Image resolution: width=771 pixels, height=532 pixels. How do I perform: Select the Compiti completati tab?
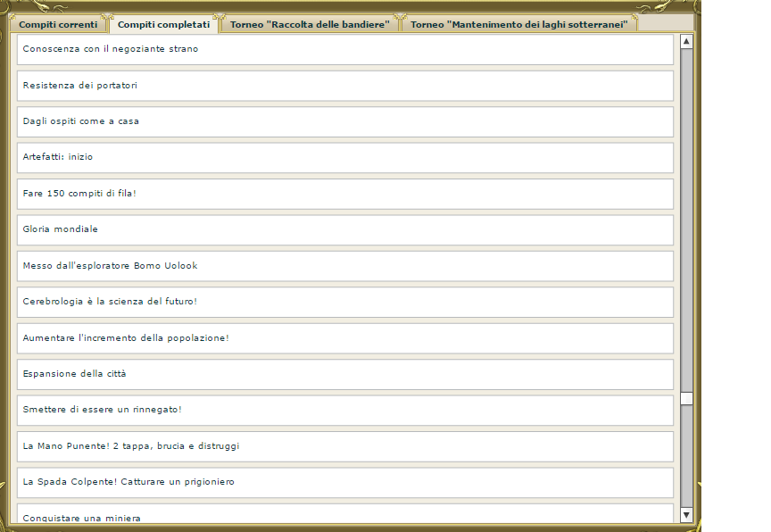[x=163, y=24]
